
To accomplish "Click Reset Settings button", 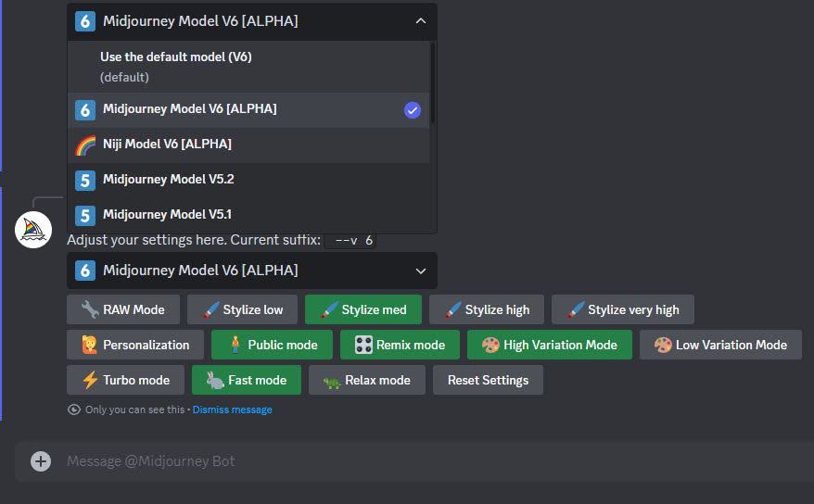I will [488, 380].
